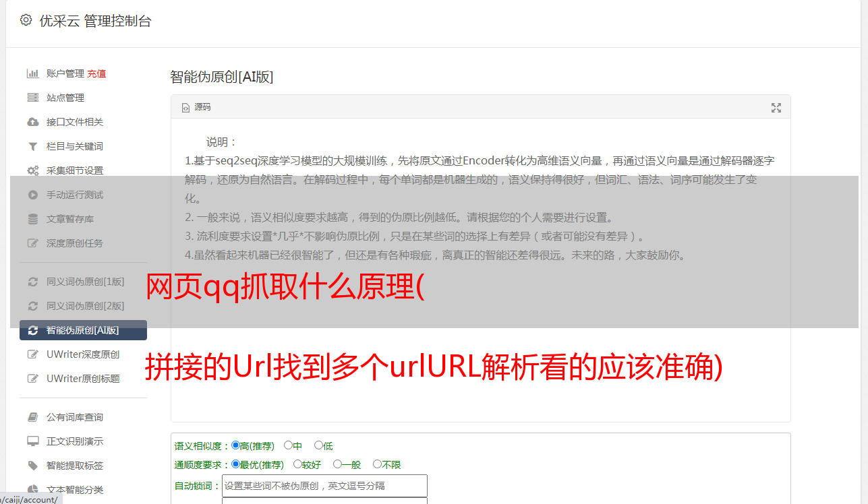Click the bar chart icon for 账户管理
Image resolution: width=868 pixels, height=504 pixels.
(32, 73)
